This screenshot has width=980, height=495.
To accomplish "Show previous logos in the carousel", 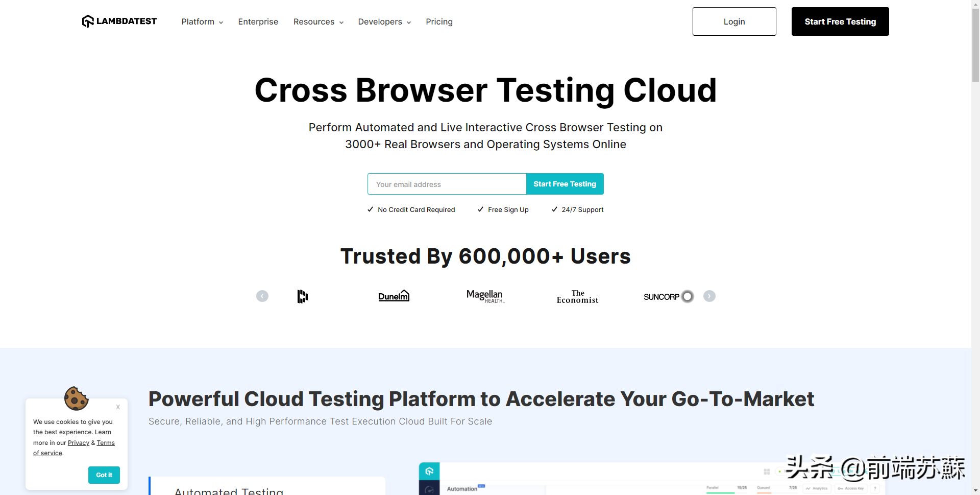I will [262, 296].
